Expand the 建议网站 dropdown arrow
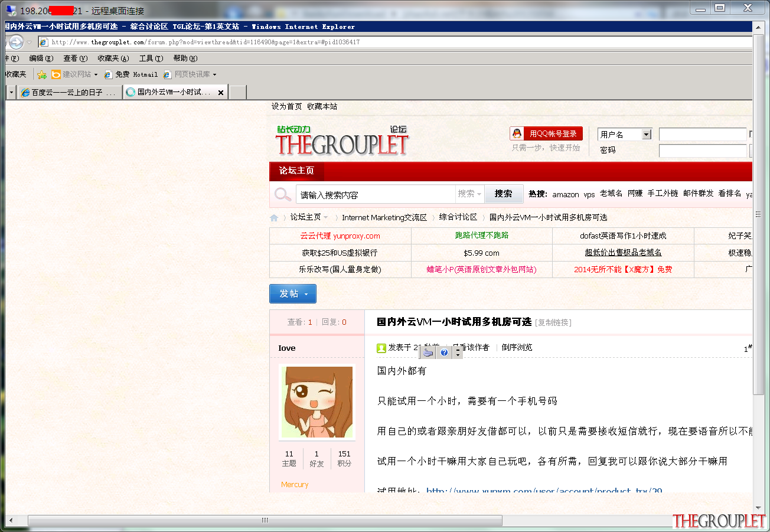 (96, 75)
